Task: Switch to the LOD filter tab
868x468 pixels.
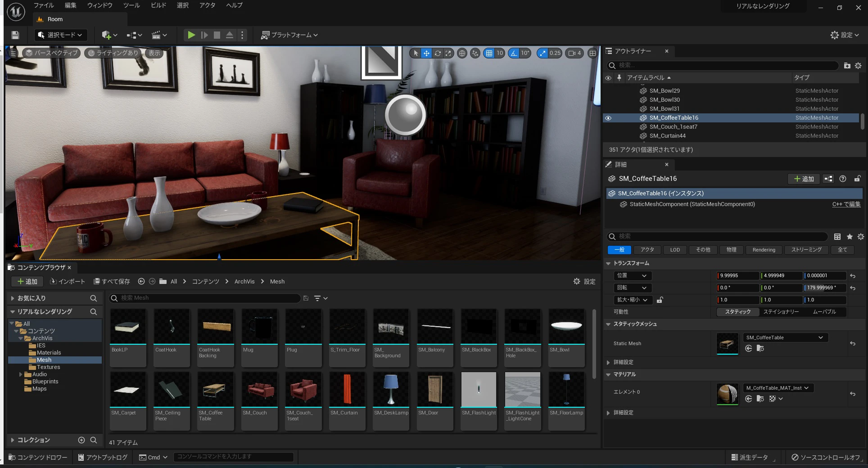Action: pyautogui.click(x=674, y=250)
